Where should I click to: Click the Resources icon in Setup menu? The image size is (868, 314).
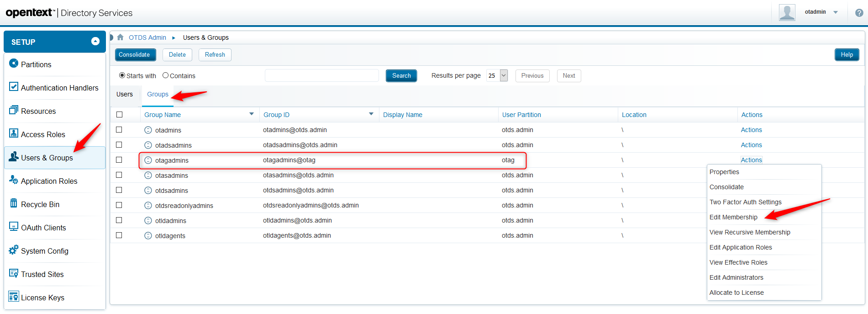tap(14, 110)
